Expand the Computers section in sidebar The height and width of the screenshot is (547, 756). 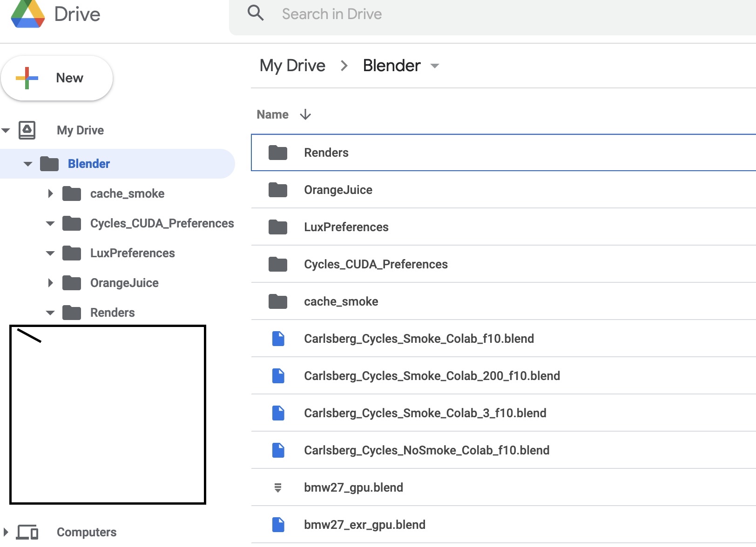(x=6, y=532)
